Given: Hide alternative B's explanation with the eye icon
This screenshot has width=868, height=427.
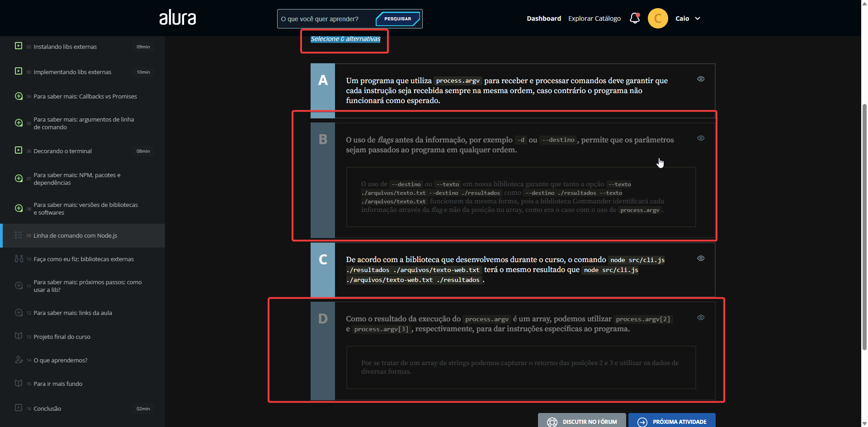Looking at the screenshot, I should click(701, 138).
